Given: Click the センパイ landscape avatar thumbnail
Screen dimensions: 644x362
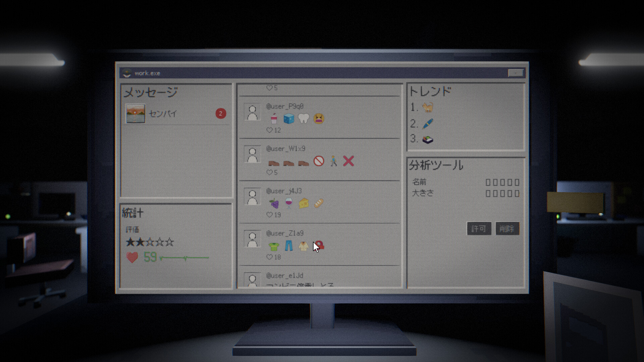Looking at the screenshot, I should point(135,114).
